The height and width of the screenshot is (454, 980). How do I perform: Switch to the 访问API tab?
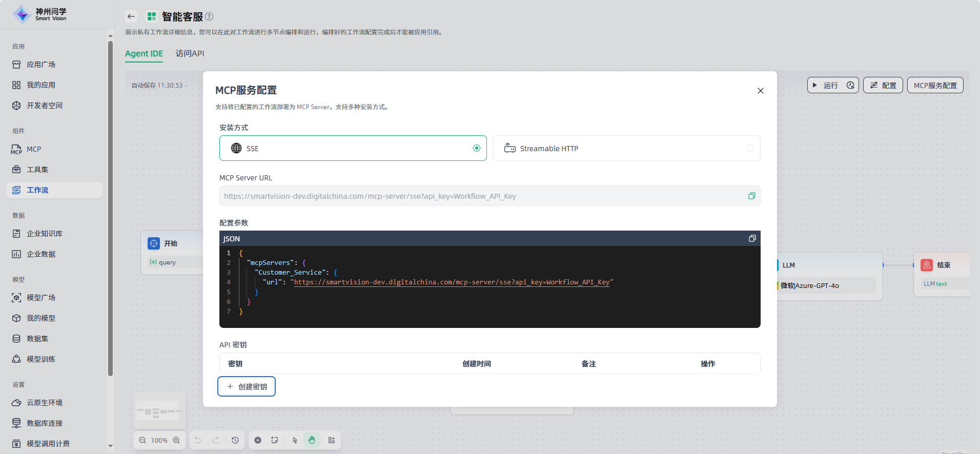(x=190, y=54)
